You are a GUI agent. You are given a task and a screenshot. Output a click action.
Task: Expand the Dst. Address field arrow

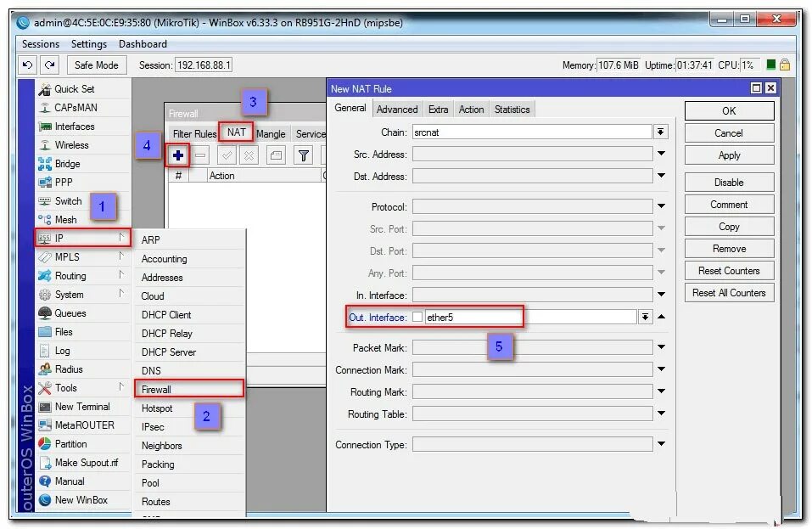click(x=661, y=176)
